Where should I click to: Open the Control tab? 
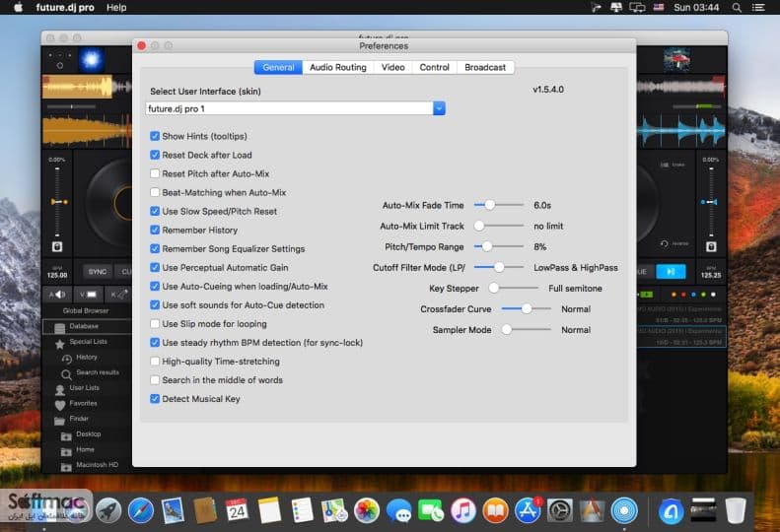coord(434,67)
